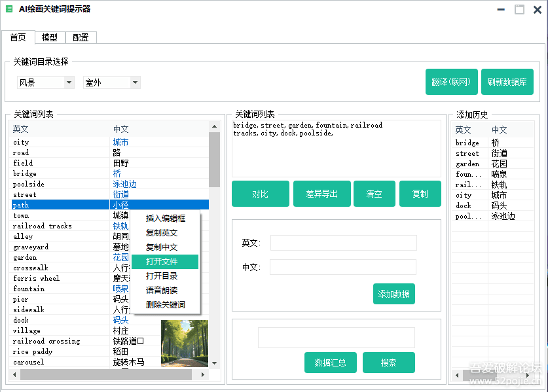
Task: Click the app icon in title bar
Action: click(x=9, y=9)
